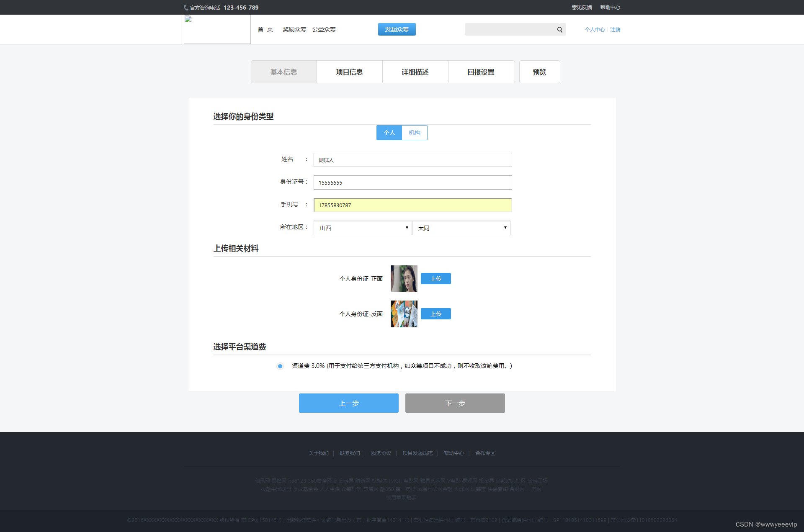Switch to the 详细描述 step tab
This screenshot has height=532, width=804.
click(415, 72)
